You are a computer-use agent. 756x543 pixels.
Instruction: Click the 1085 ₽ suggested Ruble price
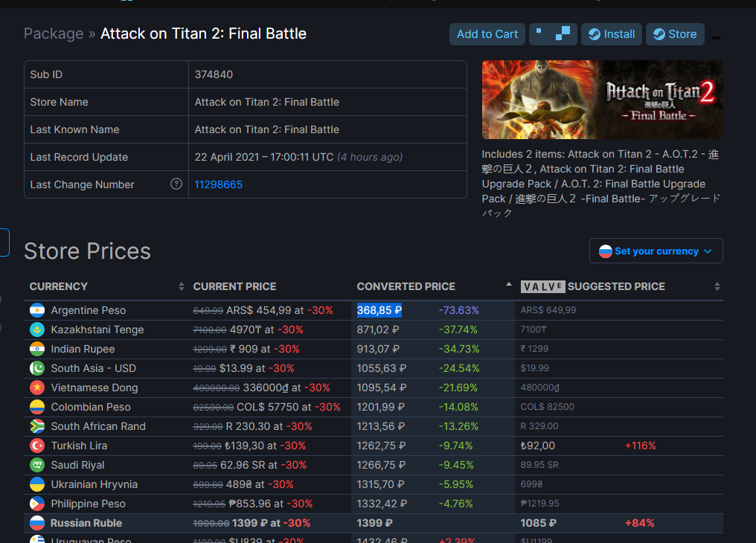click(538, 523)
